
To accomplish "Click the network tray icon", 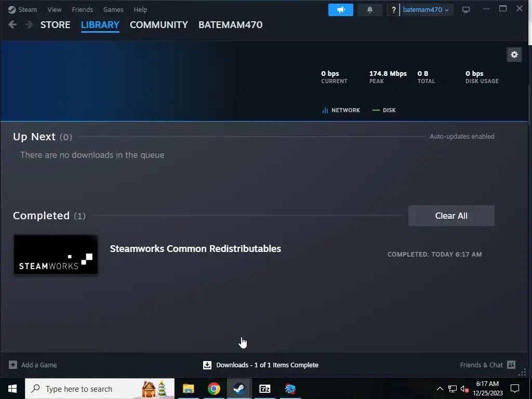I will coord(453,389).
